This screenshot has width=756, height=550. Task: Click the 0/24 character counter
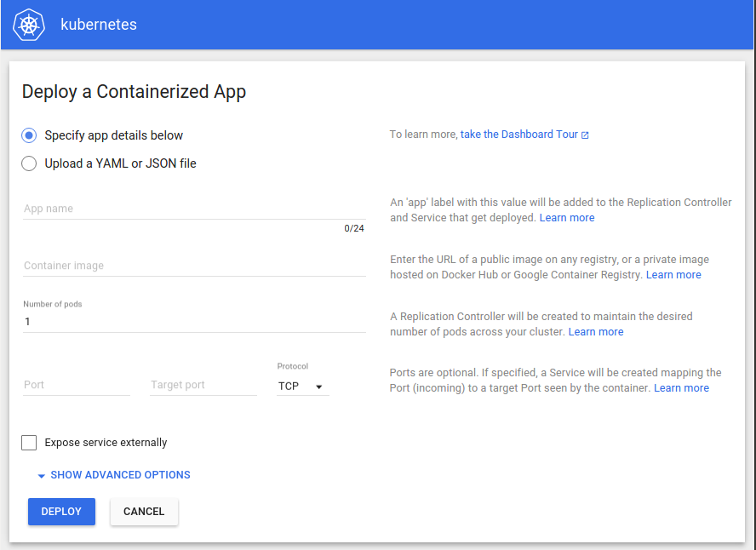(354, 228)
